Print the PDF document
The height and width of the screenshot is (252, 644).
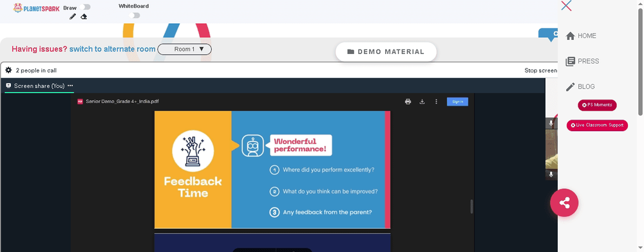tap(408, 102)
